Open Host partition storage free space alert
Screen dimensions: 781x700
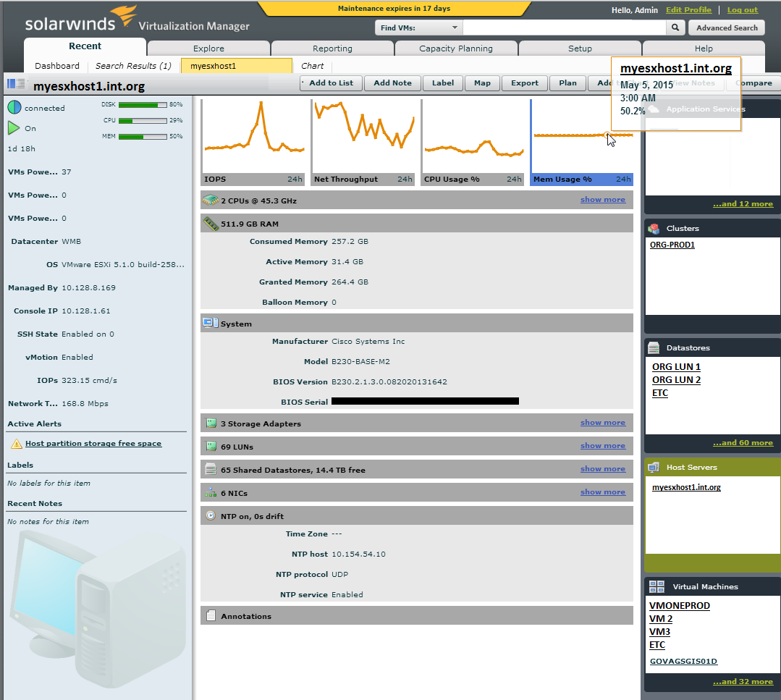pos(93,444)
